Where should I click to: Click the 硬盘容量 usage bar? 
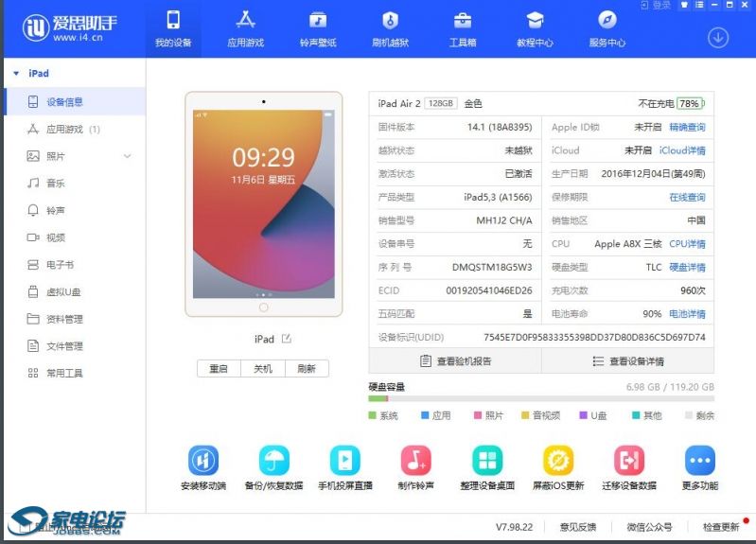pyautogui.click(x=541, y=399)
